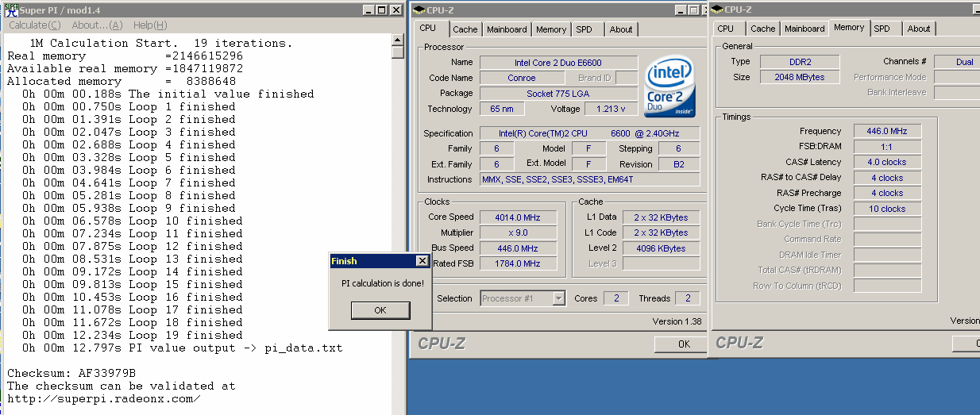Click the FSB:DRAM ratio field 1:1

(888, 147)
